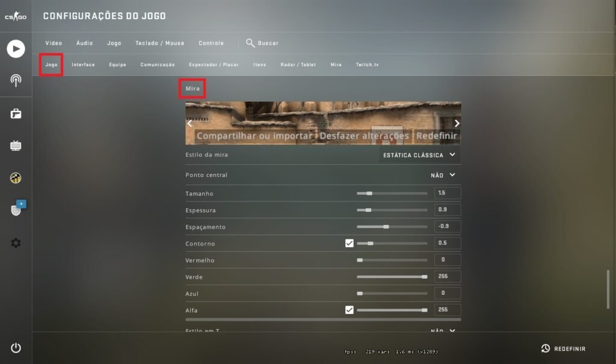Click the Tamanho value input field

point(447,194)
